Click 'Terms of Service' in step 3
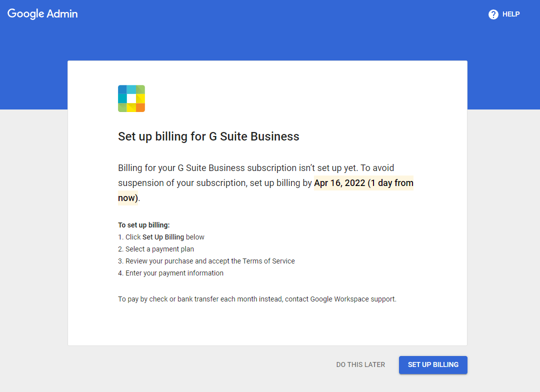 click(x=268, y=261)
